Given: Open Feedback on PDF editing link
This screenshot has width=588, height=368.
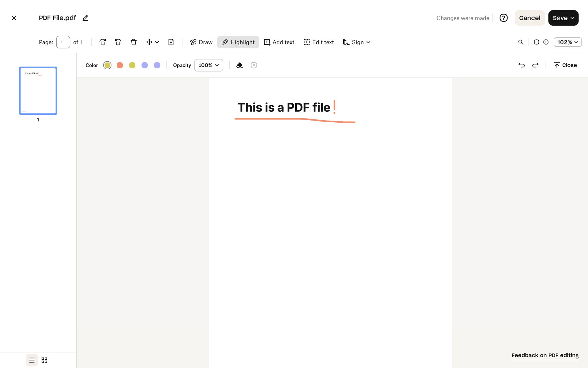Looking at the screenshot, I should [x=545, y=355].
